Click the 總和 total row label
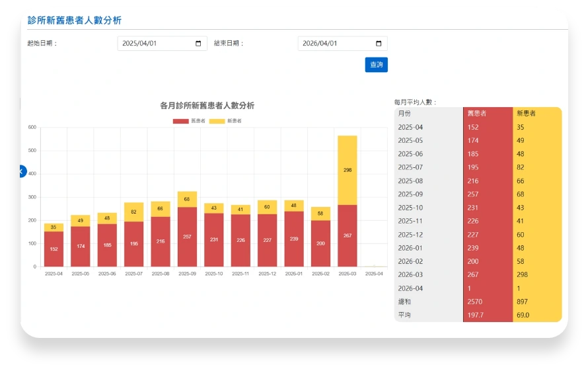 click(404, 302)
